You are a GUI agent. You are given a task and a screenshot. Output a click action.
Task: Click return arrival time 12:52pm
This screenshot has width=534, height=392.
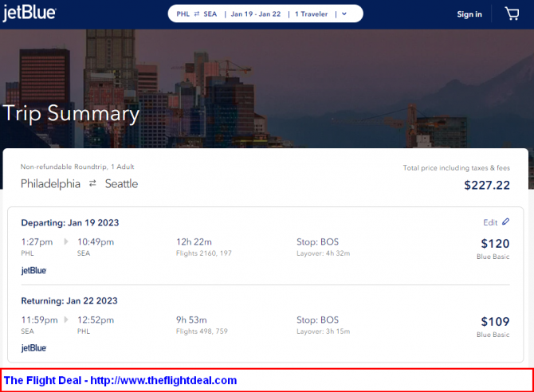pos(96,319)
